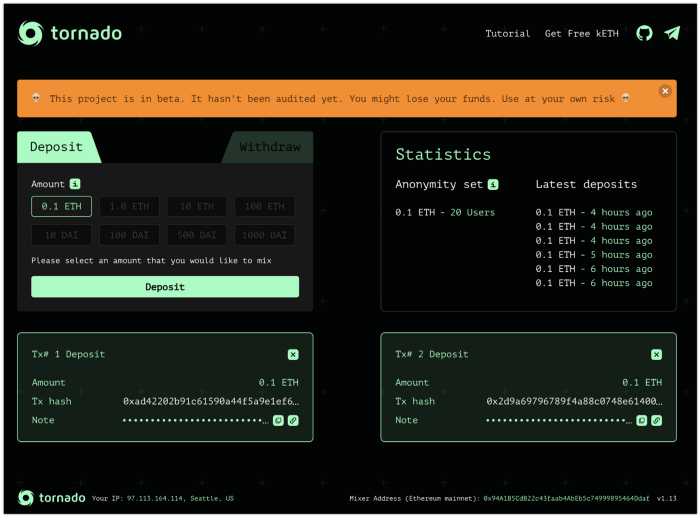Screen dimensions: 700x517
Task: Click the hidden note dots of Tx# 2
Action: tap(559, 421)
